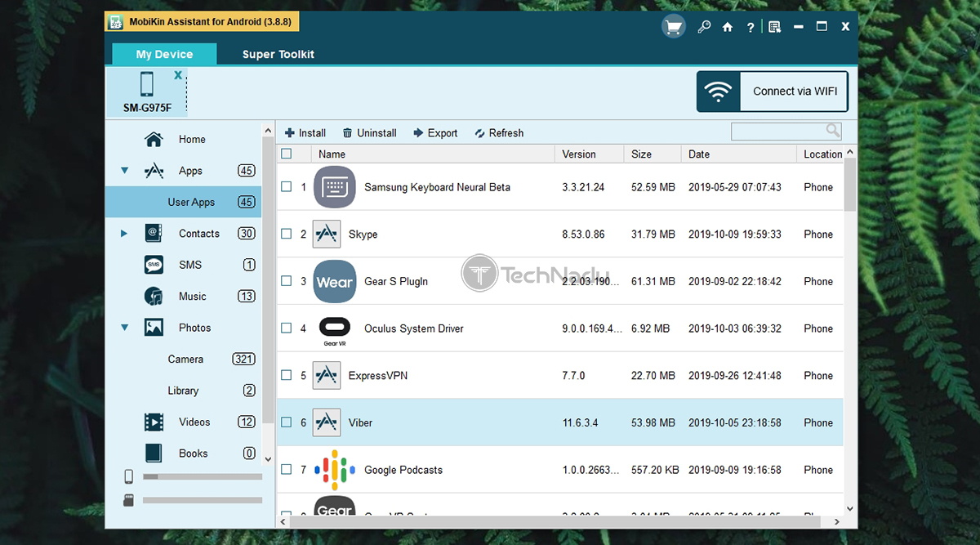Click sidebar scroll down arrow
Screen dimensions: 980x545
click(268, 459)
